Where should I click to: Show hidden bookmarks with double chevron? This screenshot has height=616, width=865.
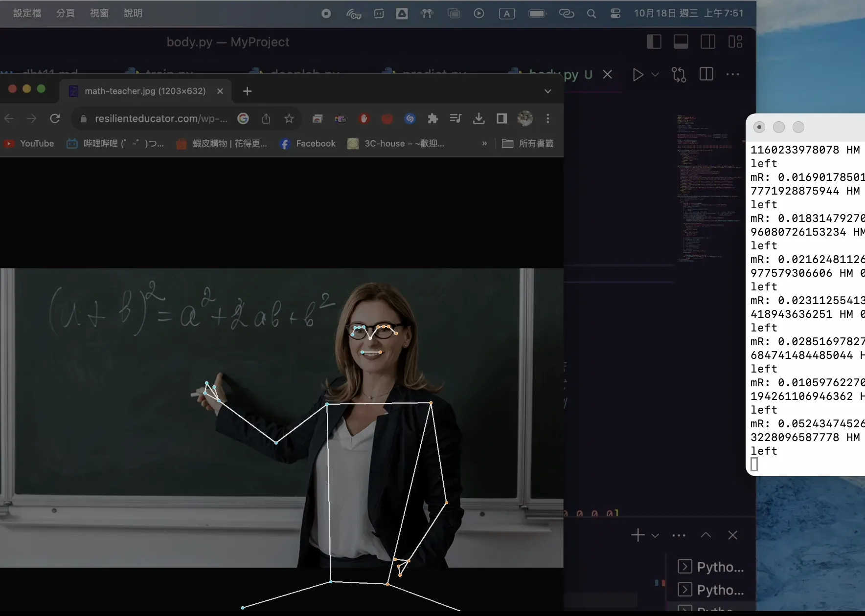(x=484, y=143)
